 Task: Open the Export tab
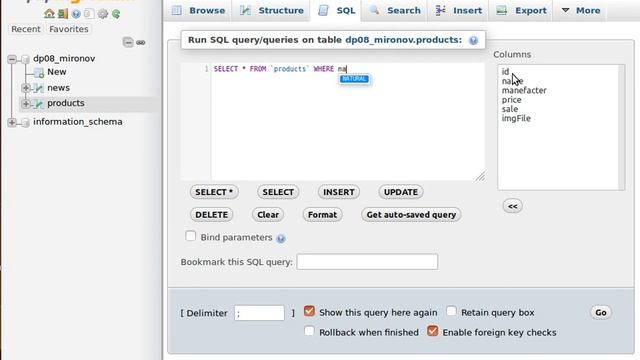pyautogui.click(x=521, y=10)
